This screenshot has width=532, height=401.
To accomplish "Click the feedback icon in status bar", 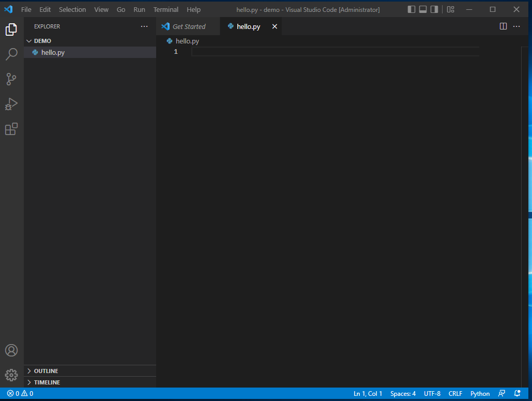I will (x=501, y=394).
